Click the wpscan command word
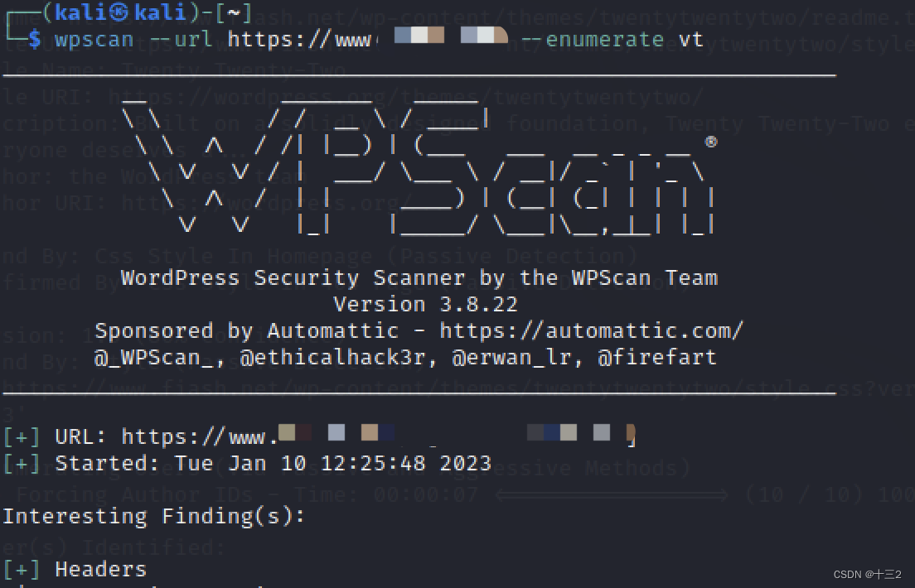This screenshot has width=915, height=588. coord(94,41)
